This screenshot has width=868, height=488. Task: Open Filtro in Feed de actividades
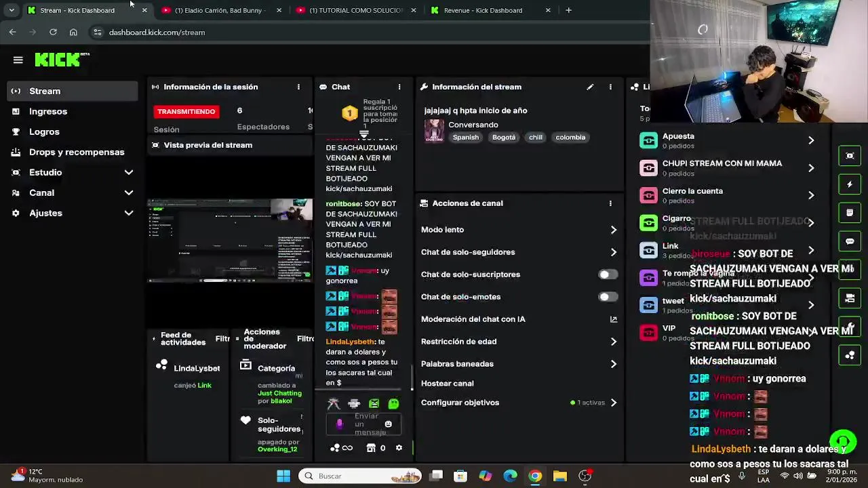point(222,339)
